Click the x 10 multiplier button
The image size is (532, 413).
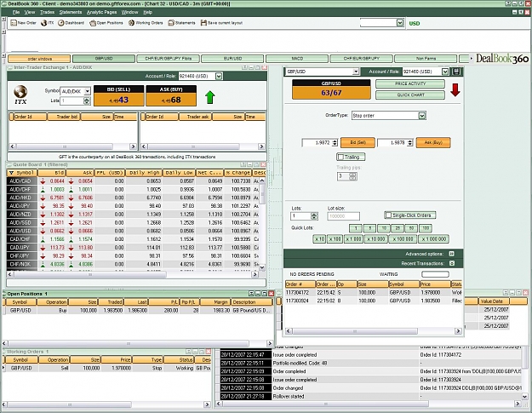point(319,239)
